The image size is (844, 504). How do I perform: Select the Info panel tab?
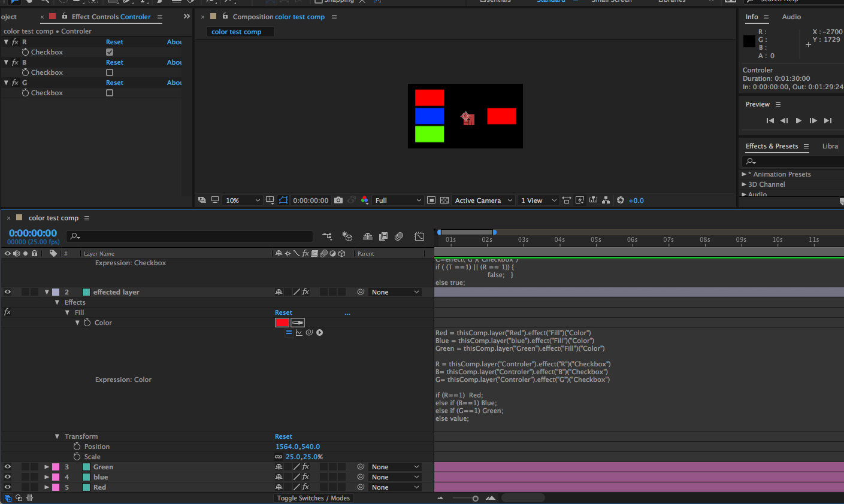point(752,17)
